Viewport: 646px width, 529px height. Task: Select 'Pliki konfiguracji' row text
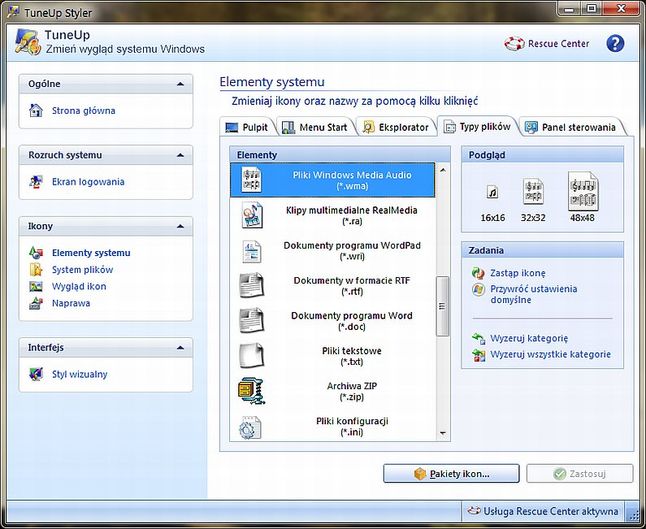(x=352, y=426)
